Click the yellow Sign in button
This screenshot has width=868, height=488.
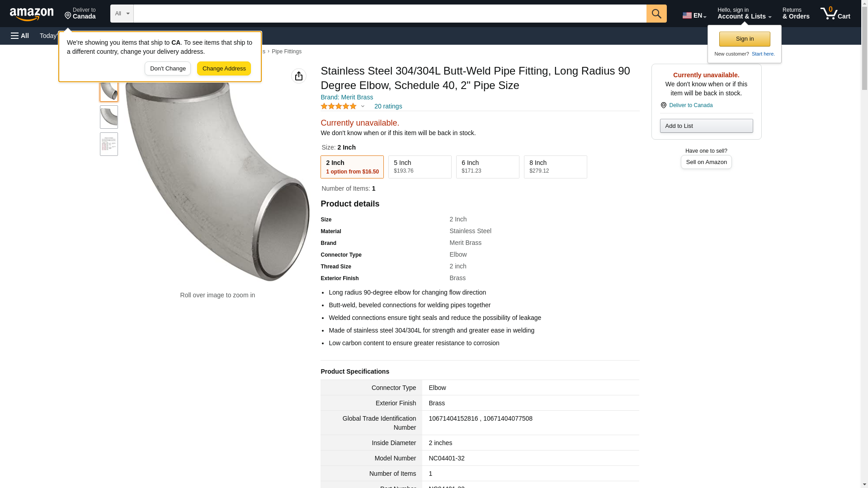tap(745, 39)
